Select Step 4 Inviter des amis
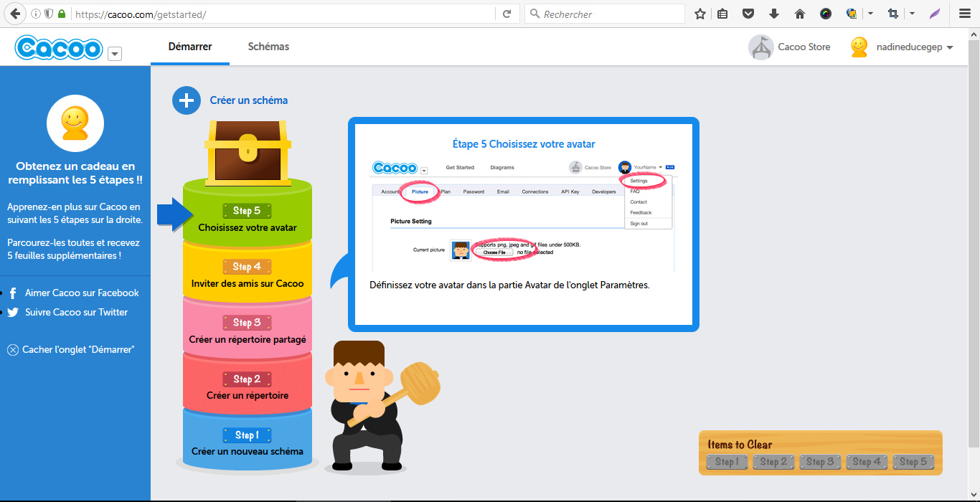This screenshot has width=980, height=502. (248, 274)
